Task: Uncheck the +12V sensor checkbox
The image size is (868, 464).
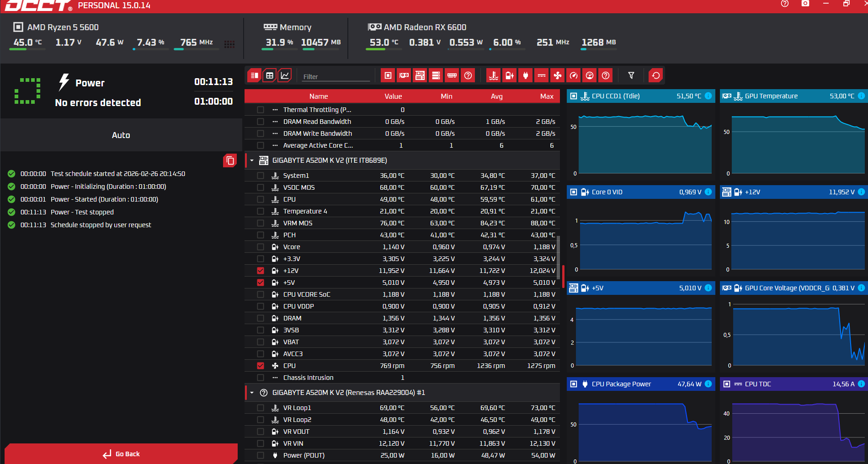Action: coord(261,271)
